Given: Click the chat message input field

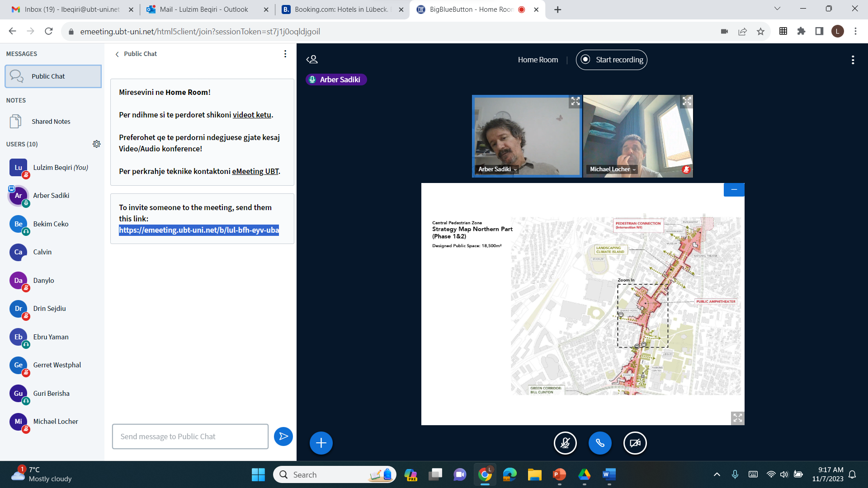Looking at the screenshot, I should 190,436.
